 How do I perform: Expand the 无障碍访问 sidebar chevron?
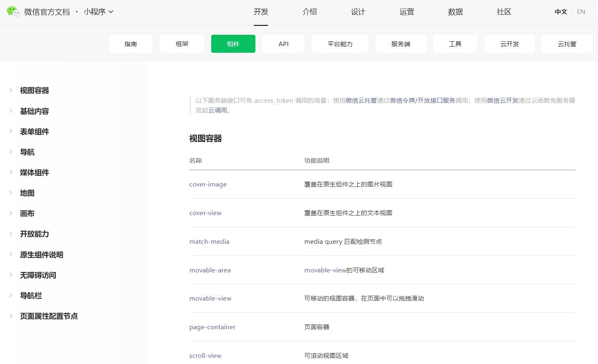coord(11,275)
